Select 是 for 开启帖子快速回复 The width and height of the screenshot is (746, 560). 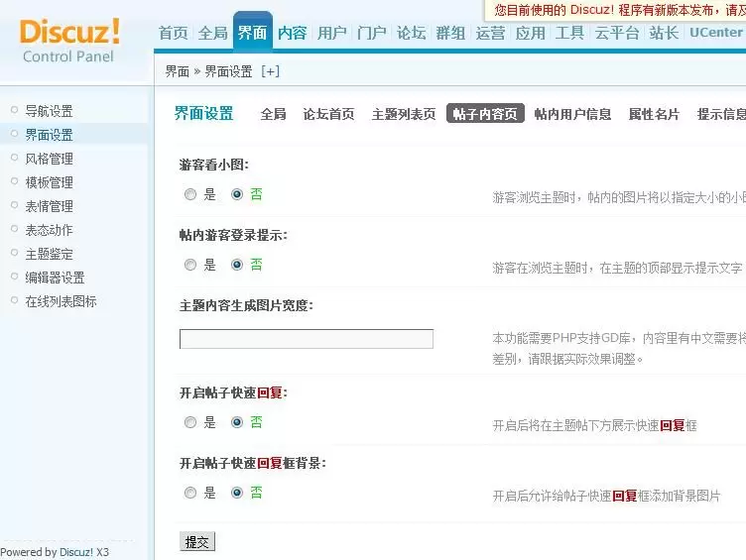point(190,422)
